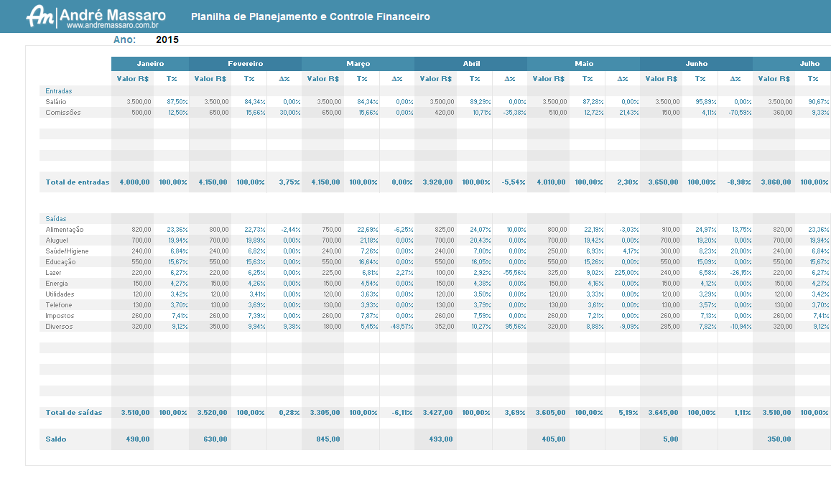Select the Salário row label
831x504 pixels.
(55, 102)
